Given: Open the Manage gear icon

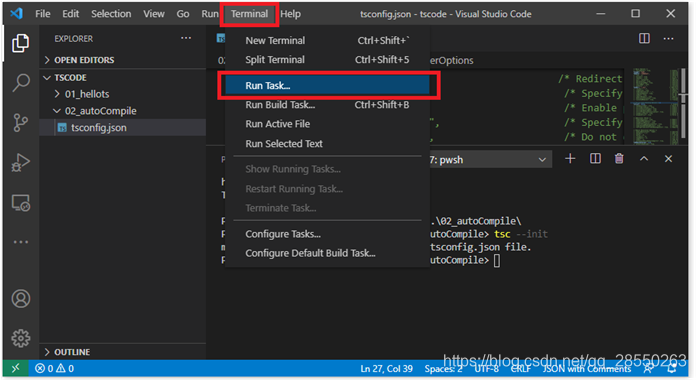Looking at the screenshot, I should click(20, 338).
